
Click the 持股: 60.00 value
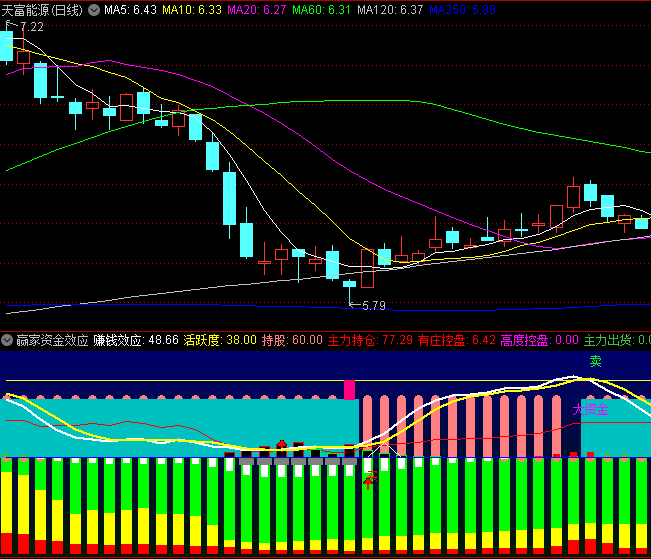292,341
